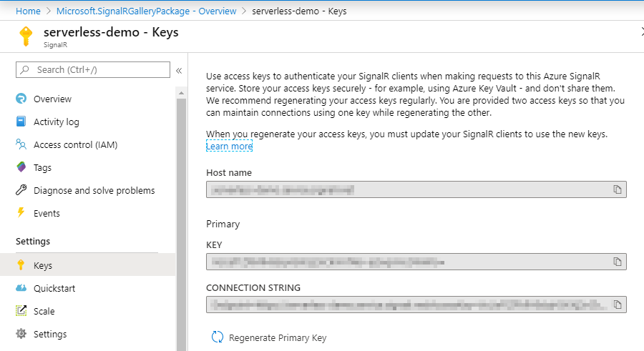Image resolution: width=644 pixels, height=351 pixels.
Task: Click the Quickstart cloud icon
Action: pos(21,288)
